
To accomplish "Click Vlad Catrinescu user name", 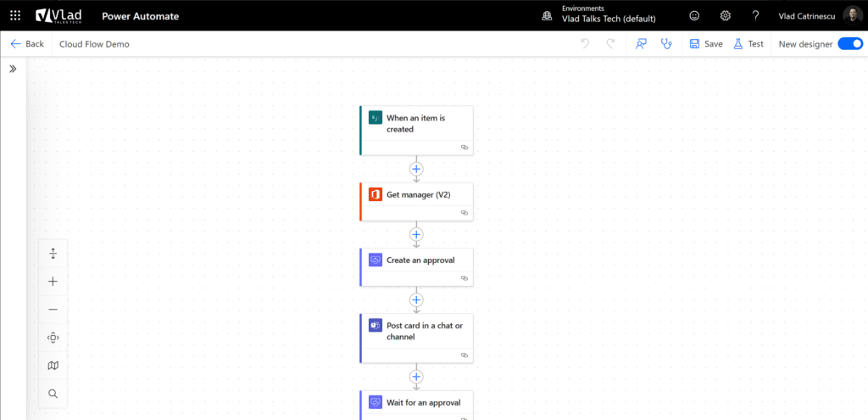I will [806, 15].
